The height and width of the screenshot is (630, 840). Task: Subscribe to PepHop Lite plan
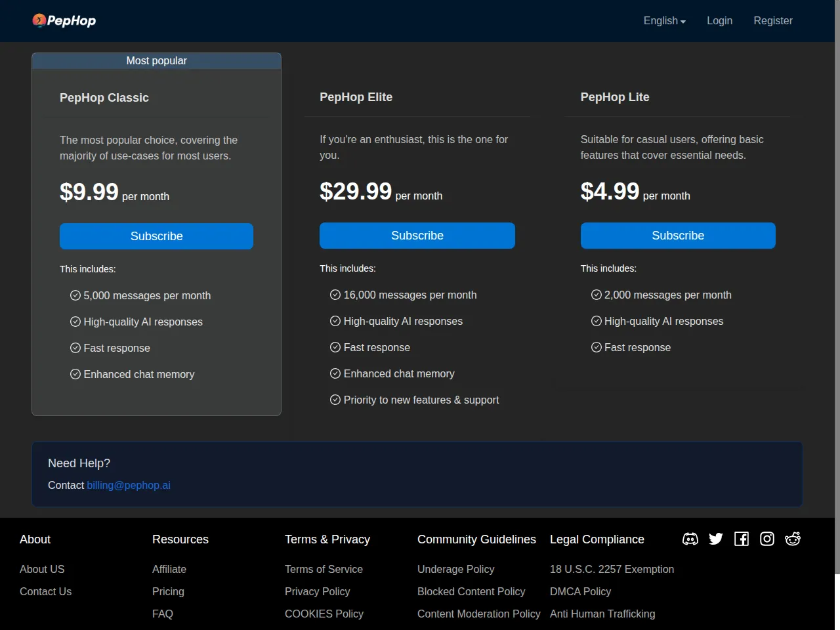pyautogui.click(x=678, y=236)
